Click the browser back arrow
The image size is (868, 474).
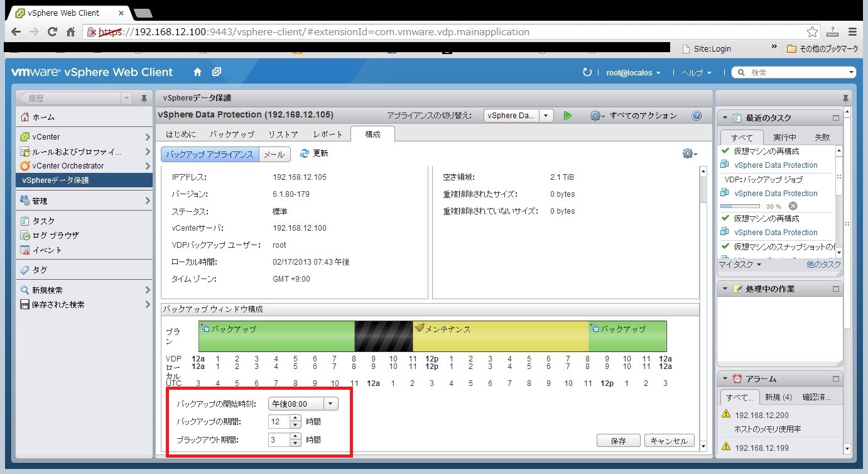pyautogui.click(x=16, y=31)
